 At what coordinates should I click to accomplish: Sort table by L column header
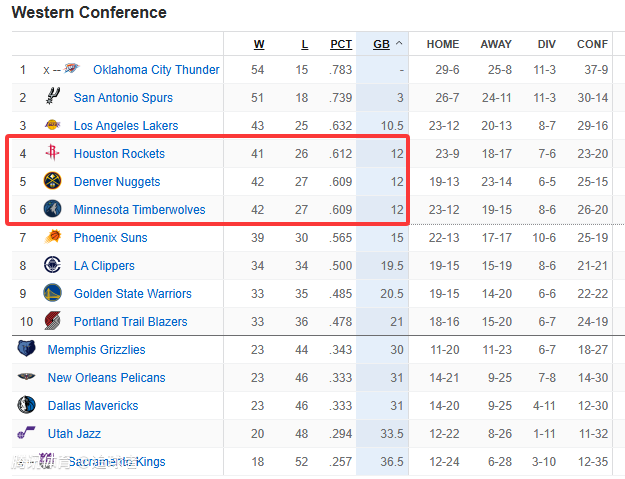304,44
